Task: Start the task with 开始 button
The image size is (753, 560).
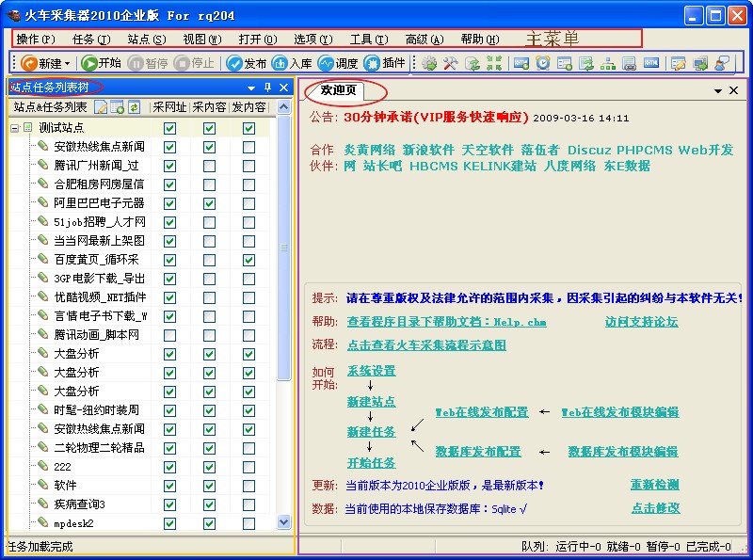Action: [101, 63]
